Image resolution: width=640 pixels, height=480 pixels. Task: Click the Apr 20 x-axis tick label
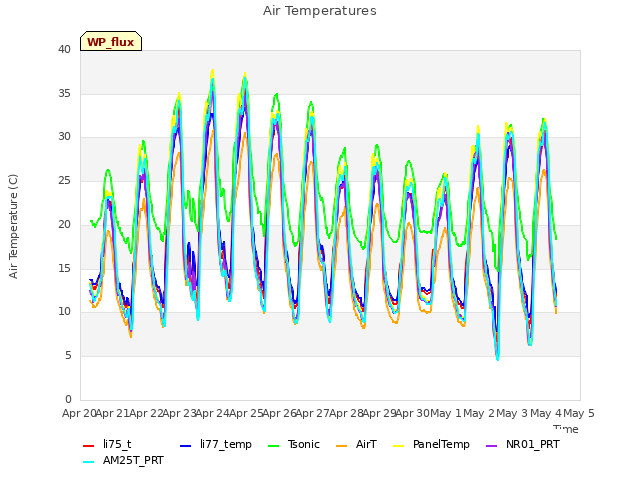(79, 413)
